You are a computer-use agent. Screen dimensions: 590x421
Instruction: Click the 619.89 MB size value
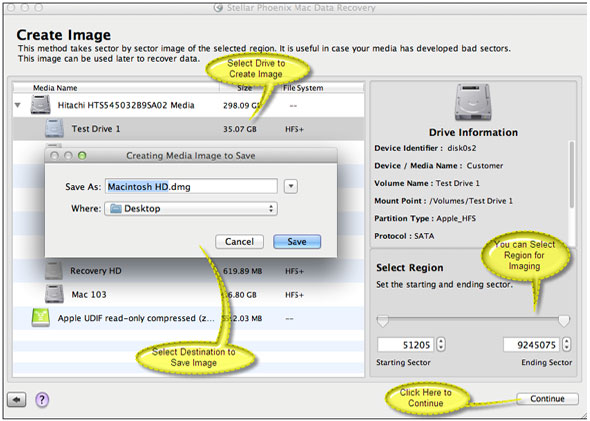tap(242, 271)
